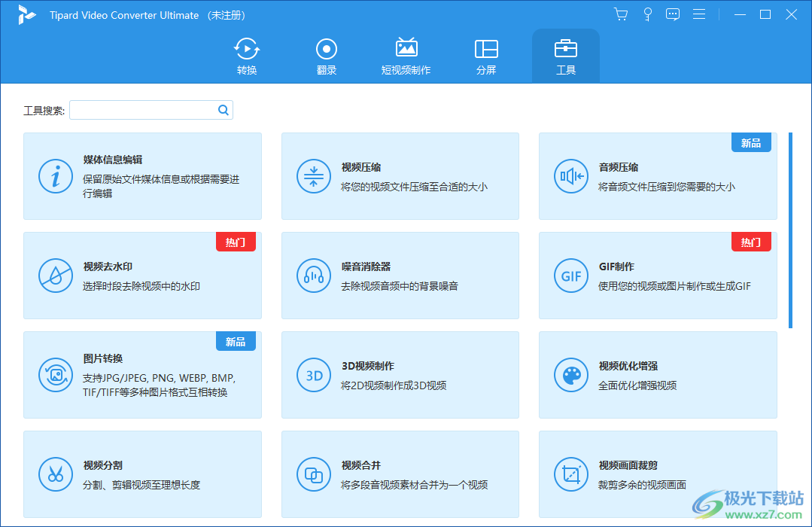Click the 媒体信息编辑 info icon
812x527 pixels.
coord(56,176)
